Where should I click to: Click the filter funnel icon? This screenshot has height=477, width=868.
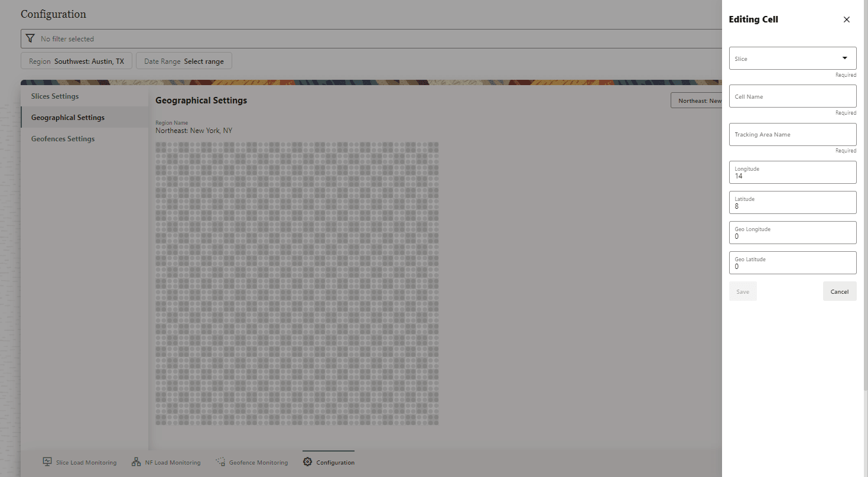pyautogui.click(x=31, y=38)
